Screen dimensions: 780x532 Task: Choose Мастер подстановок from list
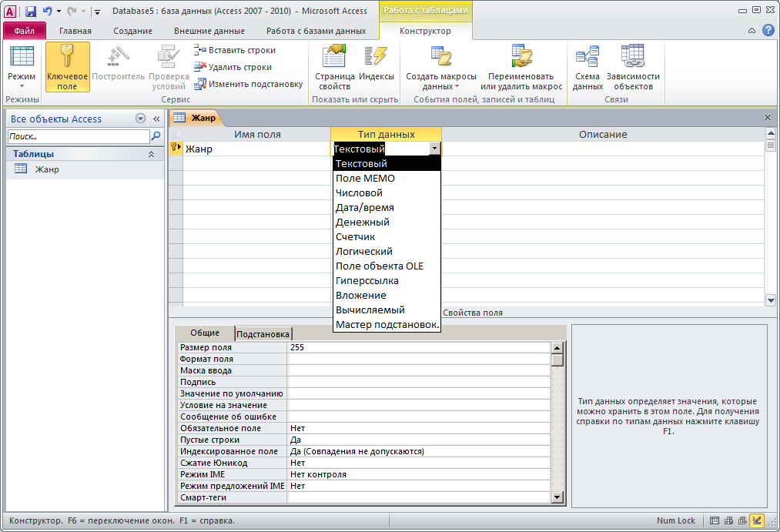pyautogui.click(x=387, y=325)
